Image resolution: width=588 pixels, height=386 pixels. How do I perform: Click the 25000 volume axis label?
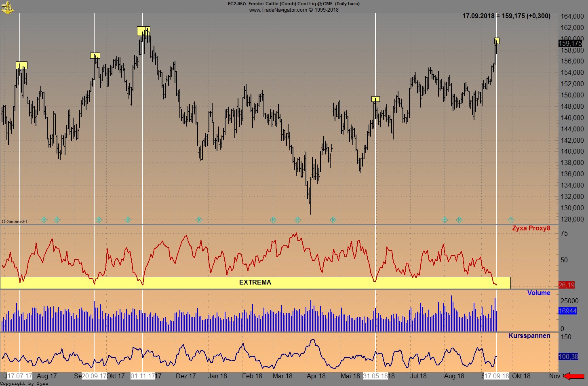569,301
